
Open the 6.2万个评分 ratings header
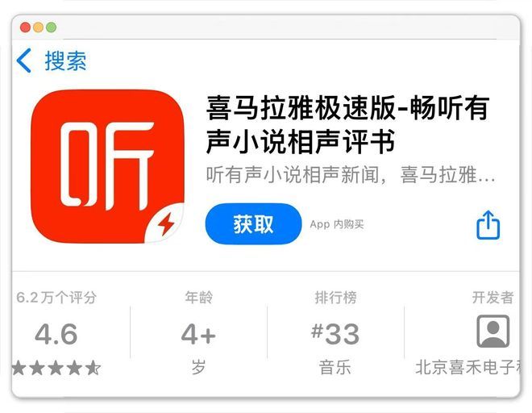56,298
